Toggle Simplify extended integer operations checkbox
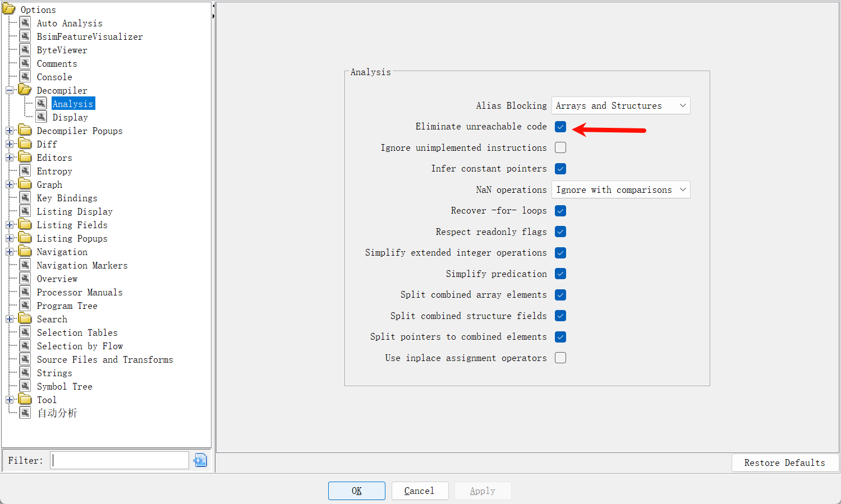 (560, 253)
